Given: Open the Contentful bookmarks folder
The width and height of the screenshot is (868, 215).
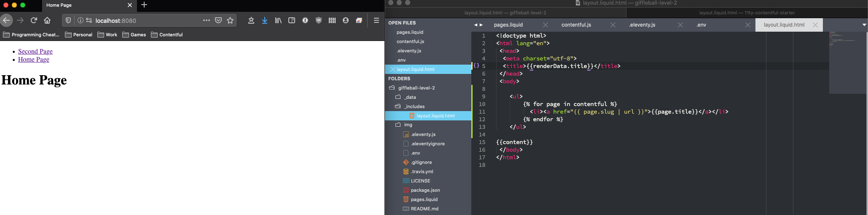Looking at the screenshot, I should pyautogui.click(x=167, y=35).
